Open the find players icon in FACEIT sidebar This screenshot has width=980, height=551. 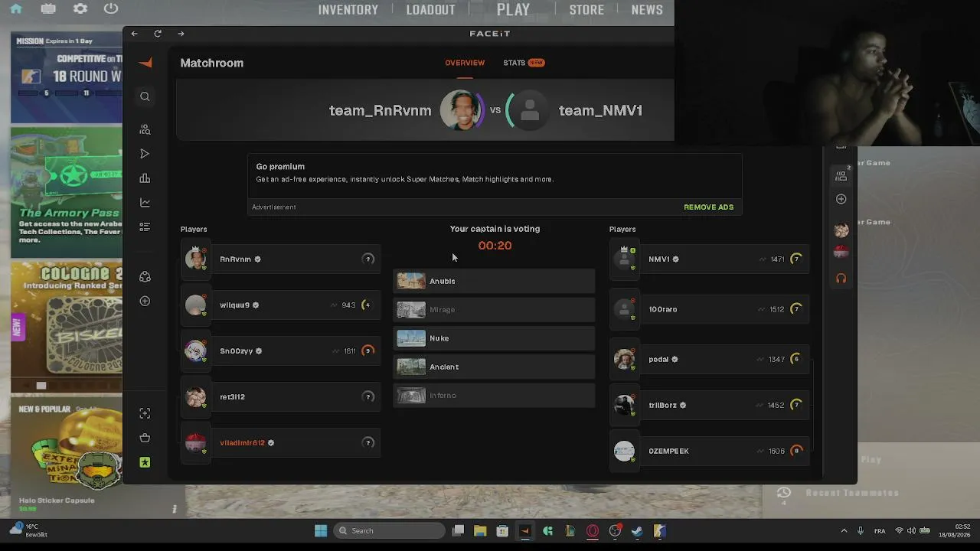point(145,129)
